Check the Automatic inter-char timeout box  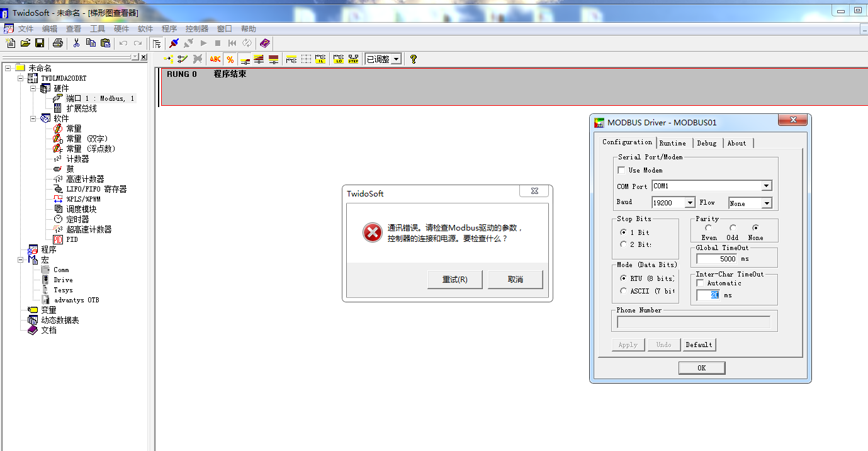tap(701, 283)
